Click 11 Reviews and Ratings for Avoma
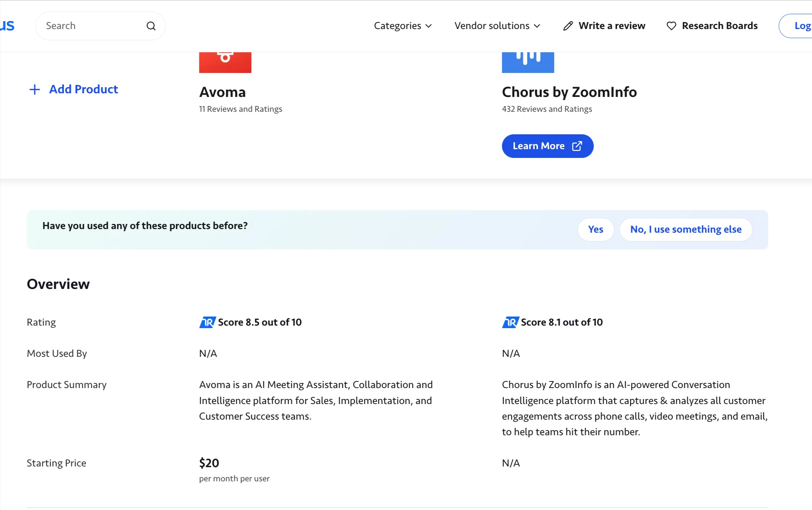The height and width of the screenshot is (510, 812). [240, 109]
